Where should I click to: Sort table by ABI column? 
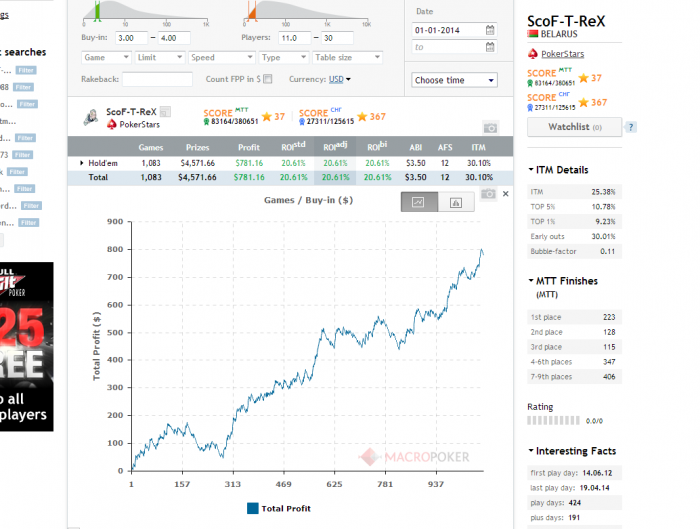click(x=416, y=147)
